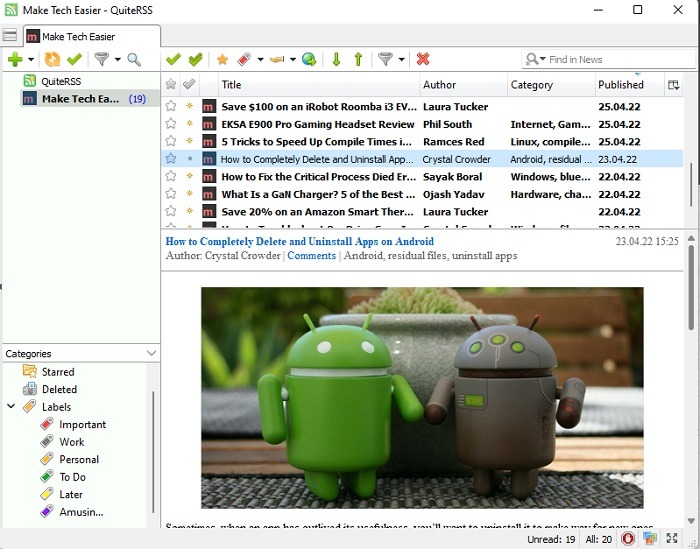Open the article in external browser via globe icon
700x549 pixels.
click(309, 60)
